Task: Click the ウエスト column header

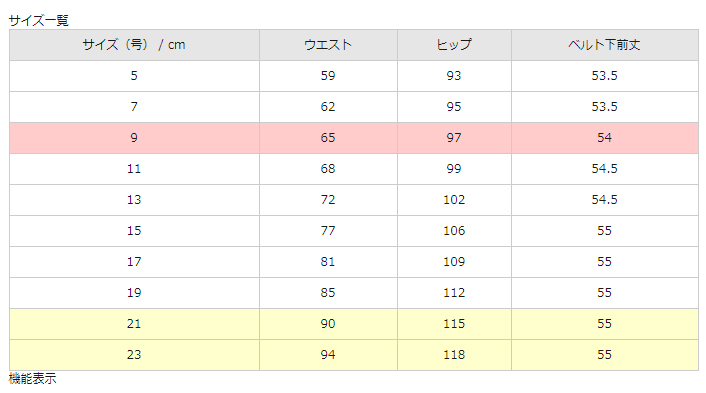Action: (x=328, y=45)
